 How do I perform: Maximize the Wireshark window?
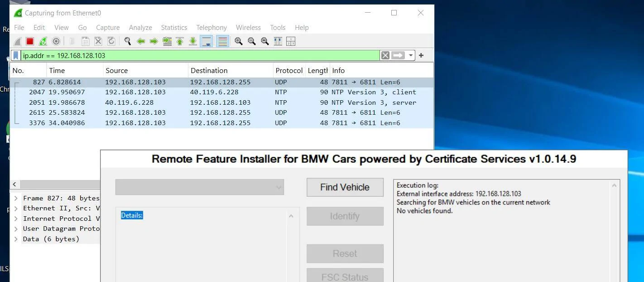tap(394, 13)
